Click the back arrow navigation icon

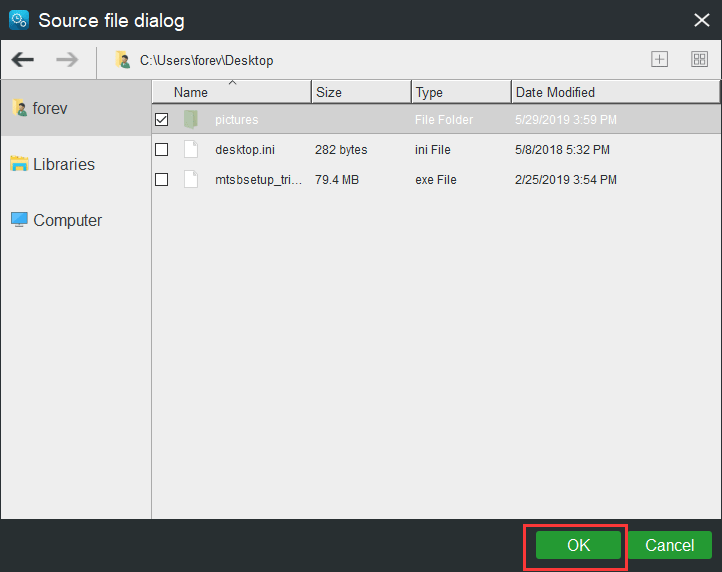pos(23,60)
